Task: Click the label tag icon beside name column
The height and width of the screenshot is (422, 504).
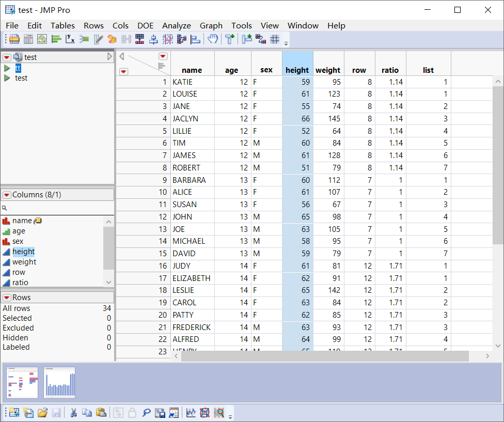Action: coord(37,220)
